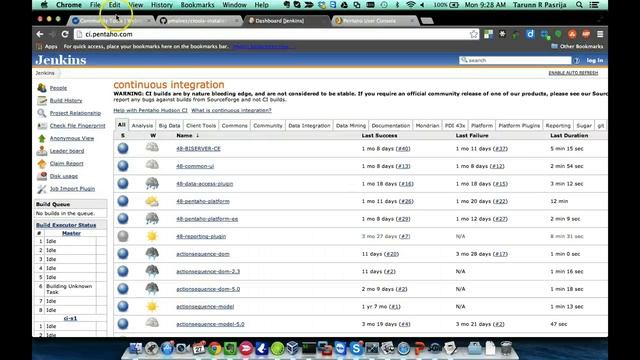This screenshot has height=360, width=640.
Task: Click the browser back arrow
Action: [40, 34]
